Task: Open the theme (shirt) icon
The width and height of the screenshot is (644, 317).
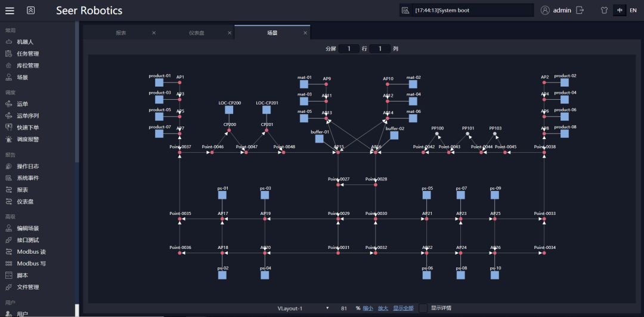Action: tap(603, 10)
